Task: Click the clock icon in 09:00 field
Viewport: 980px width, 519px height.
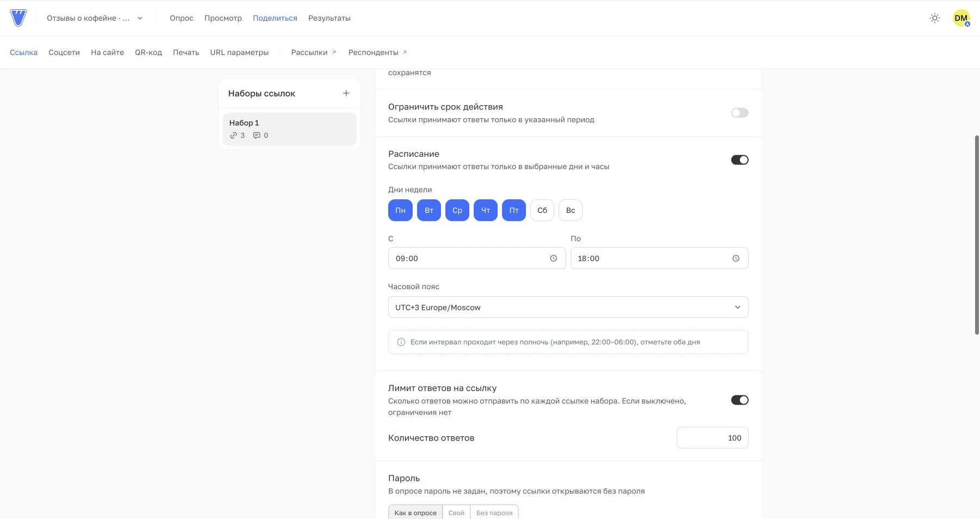Action: point(554,258)
